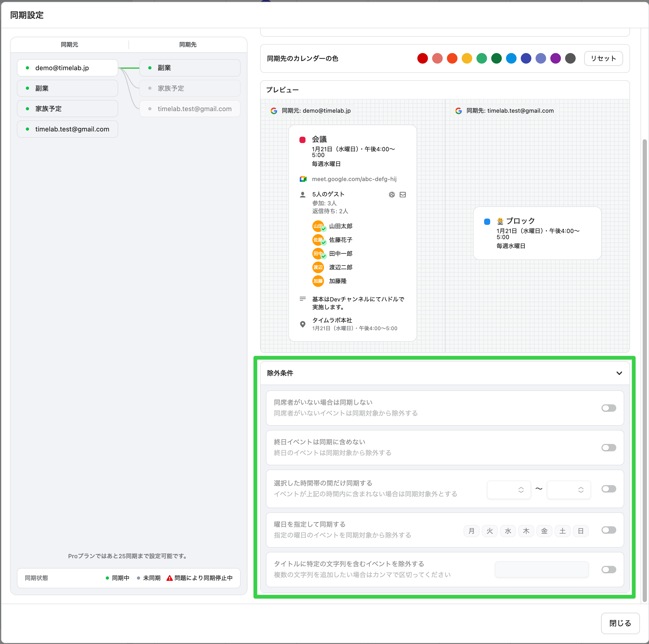Pick the light blue calendar color swatch
Screen dimensions: 649x644
click(511, 59)
